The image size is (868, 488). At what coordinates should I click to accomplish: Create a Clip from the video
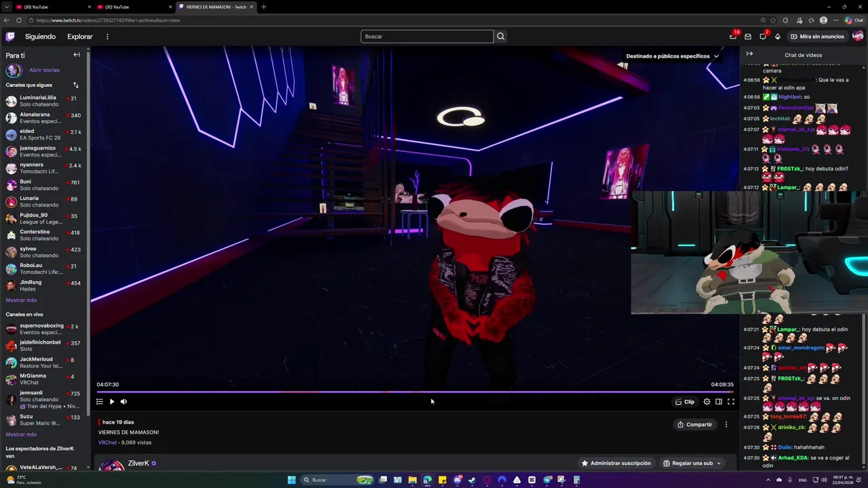[x=685, y=402]
